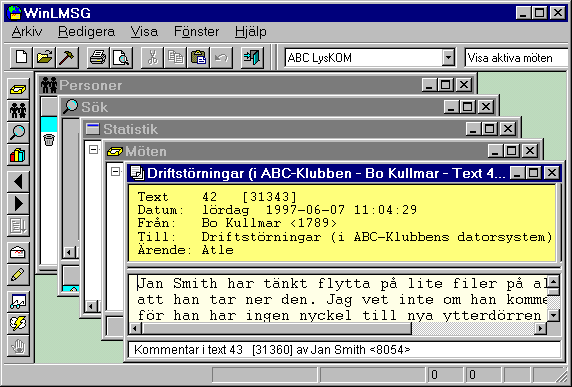Open print preview with the magnifier page icon
Image resolution: width=572 pixels, height=387 pixels.
pos(121,58)
